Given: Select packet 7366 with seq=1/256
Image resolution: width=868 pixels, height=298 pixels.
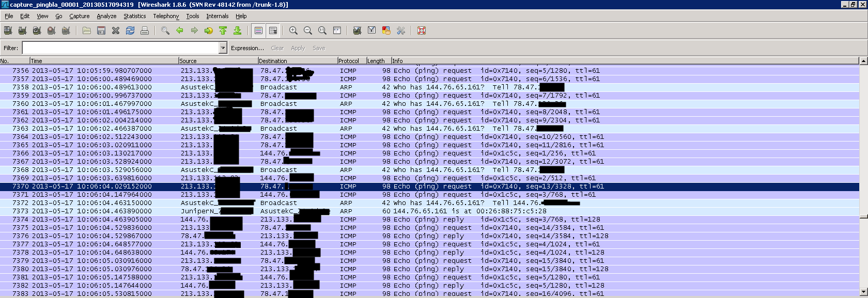Looking at the screenshot, I should (x=429, y=153).
